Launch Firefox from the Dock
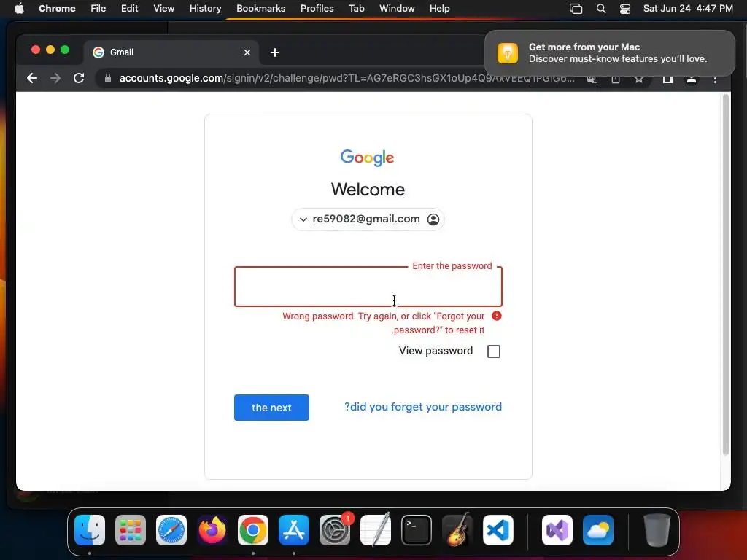747x560 pixels. (212, 530)
